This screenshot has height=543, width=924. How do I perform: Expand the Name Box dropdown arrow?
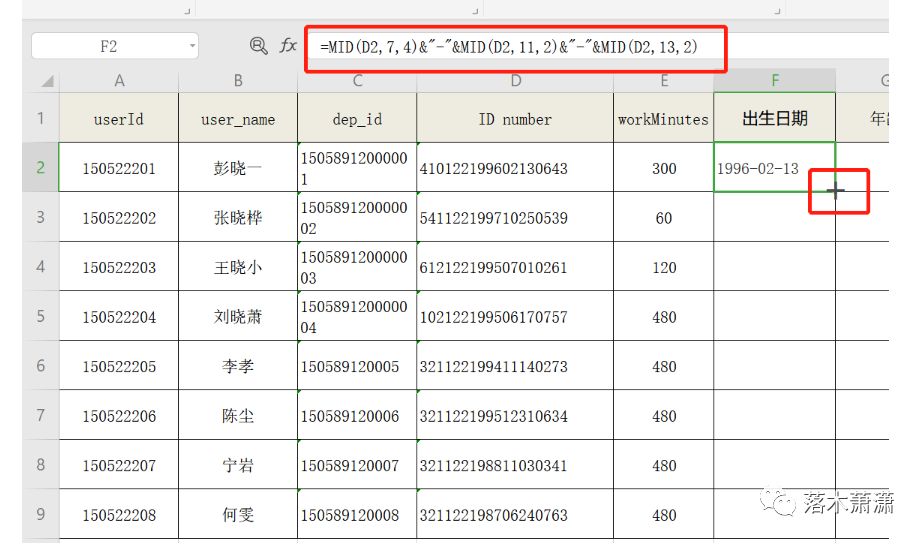click(x=192, y=46)
